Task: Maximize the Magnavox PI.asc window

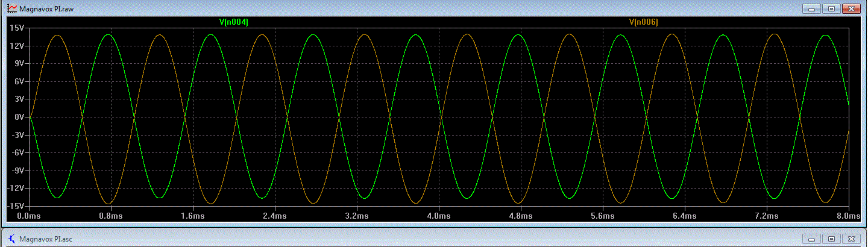Action: [x=831, y=239]
